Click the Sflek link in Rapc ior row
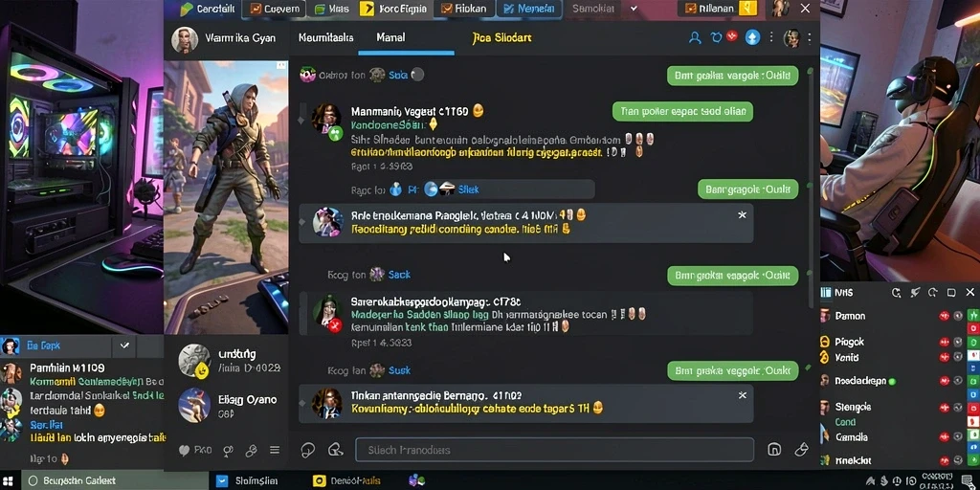This screenshot has height=490, width=980. pos(468,189)
